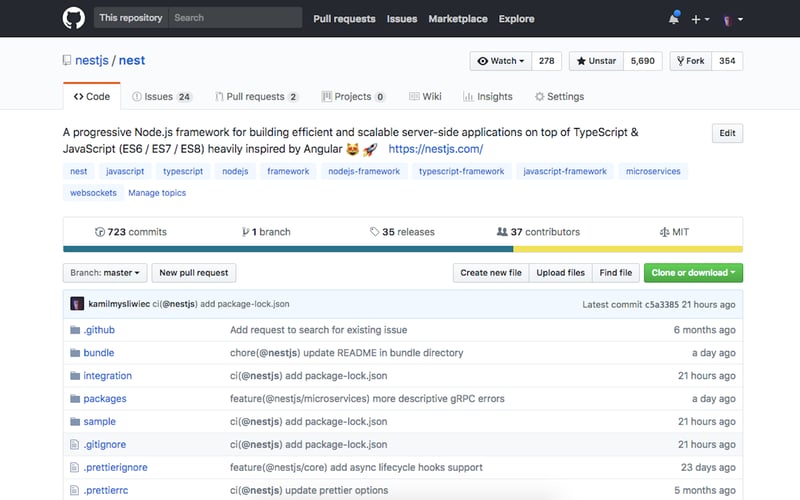The width and height of the screenshot is (800, 500).
Task: Click the .prettierignore file icon
Action: point(74,467)
